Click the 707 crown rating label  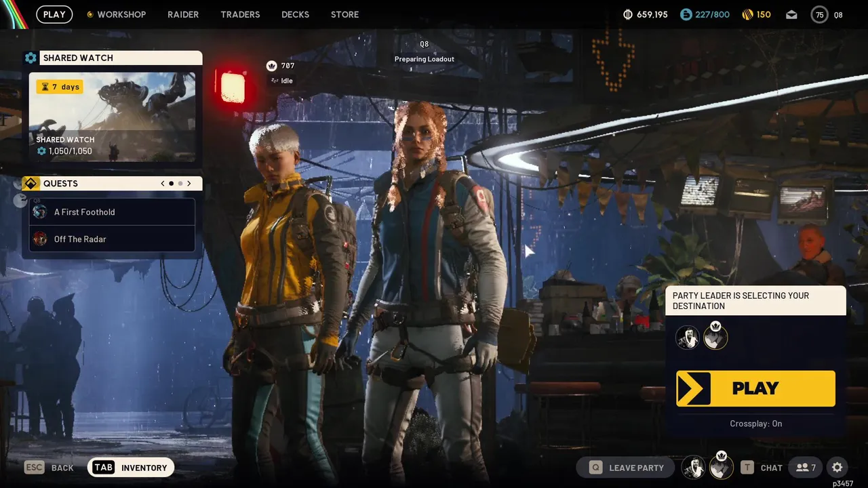coord(281,66)
